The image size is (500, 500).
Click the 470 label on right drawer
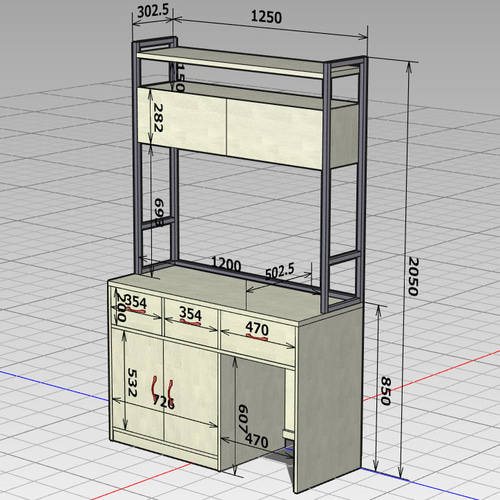257,329
